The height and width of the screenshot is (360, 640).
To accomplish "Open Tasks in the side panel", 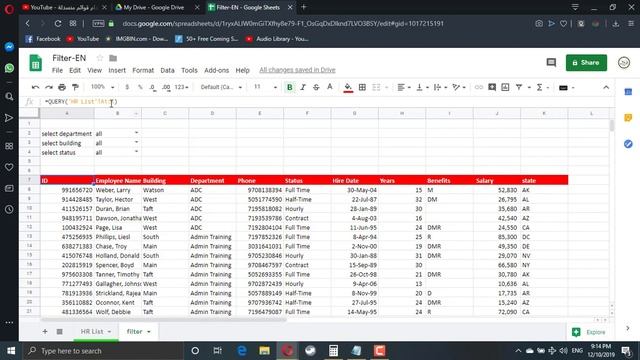I will click(628, 144).
